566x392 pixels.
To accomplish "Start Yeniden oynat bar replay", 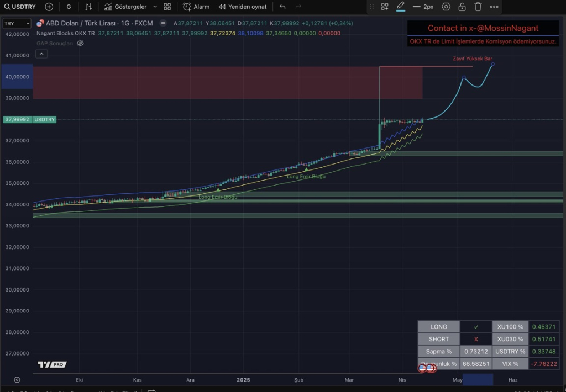I will [x=243, y=7].
